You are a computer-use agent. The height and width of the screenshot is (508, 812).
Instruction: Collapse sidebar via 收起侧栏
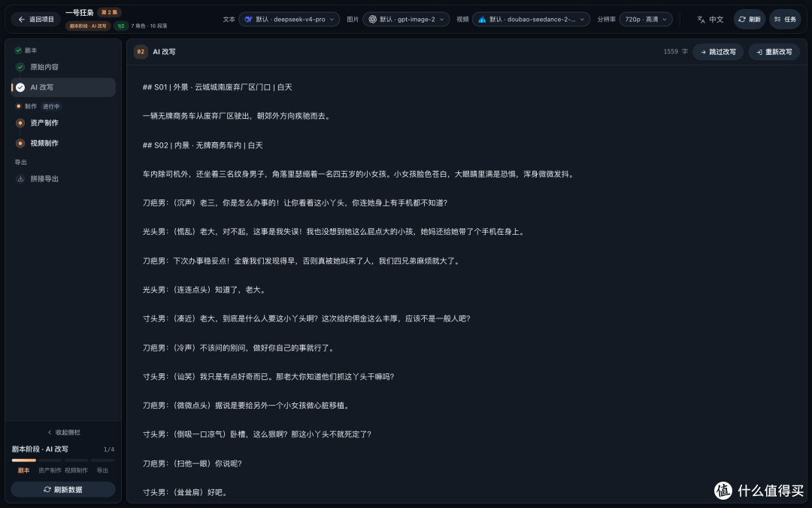64,432
